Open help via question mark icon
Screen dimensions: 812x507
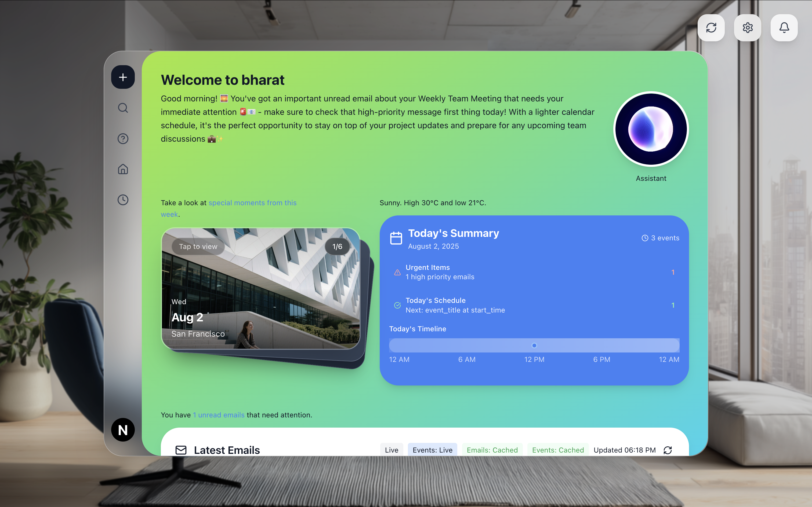click(123, 138)
